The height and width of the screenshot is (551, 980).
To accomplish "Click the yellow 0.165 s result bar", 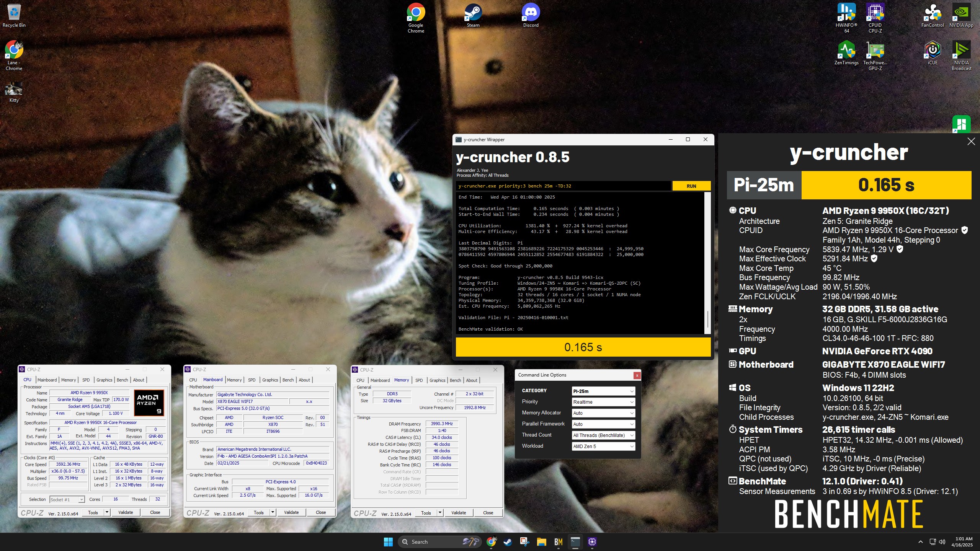I will [x=583, y=347].
